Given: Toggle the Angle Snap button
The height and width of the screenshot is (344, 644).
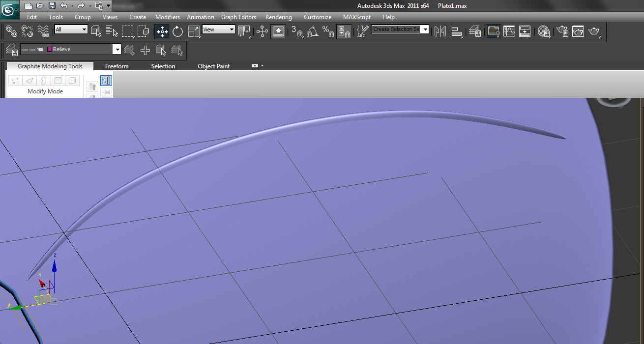Looking at the screenshot, I should click(312, 31).
